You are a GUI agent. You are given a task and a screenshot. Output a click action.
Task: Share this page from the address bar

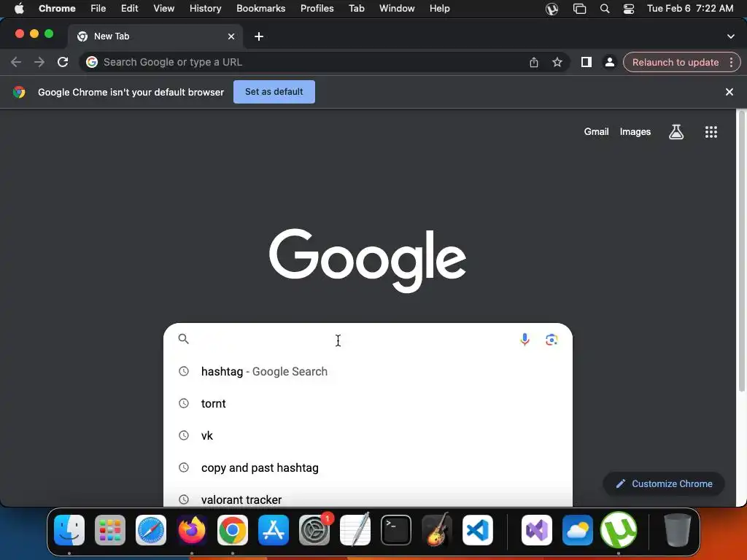click(x=533, y=62)
